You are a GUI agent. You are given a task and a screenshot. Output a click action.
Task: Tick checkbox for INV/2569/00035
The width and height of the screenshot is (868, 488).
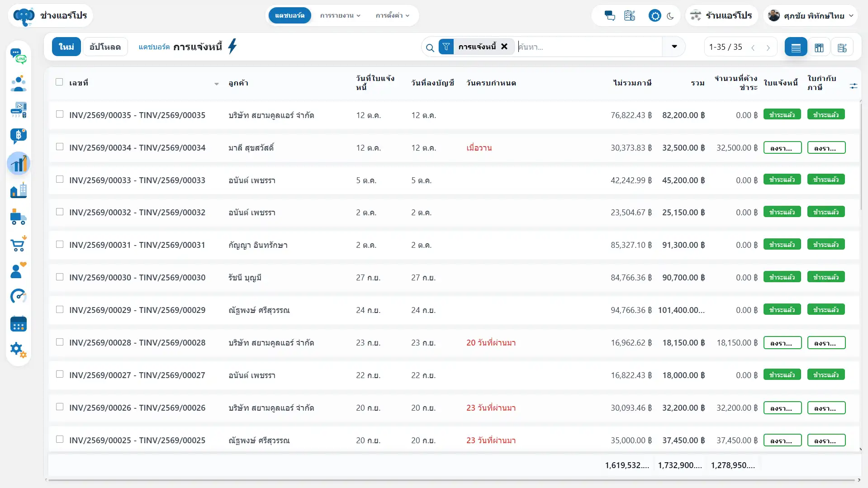[x=60, y=114]
